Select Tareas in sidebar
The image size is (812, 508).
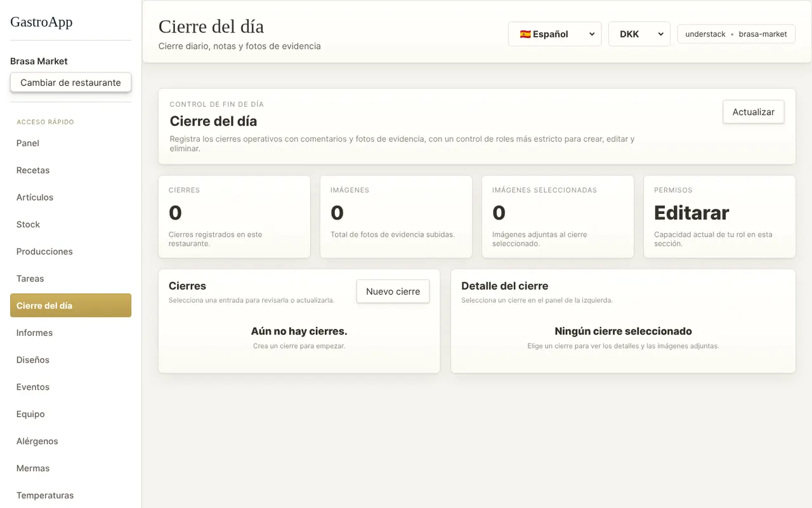click(x=70, y=279)
